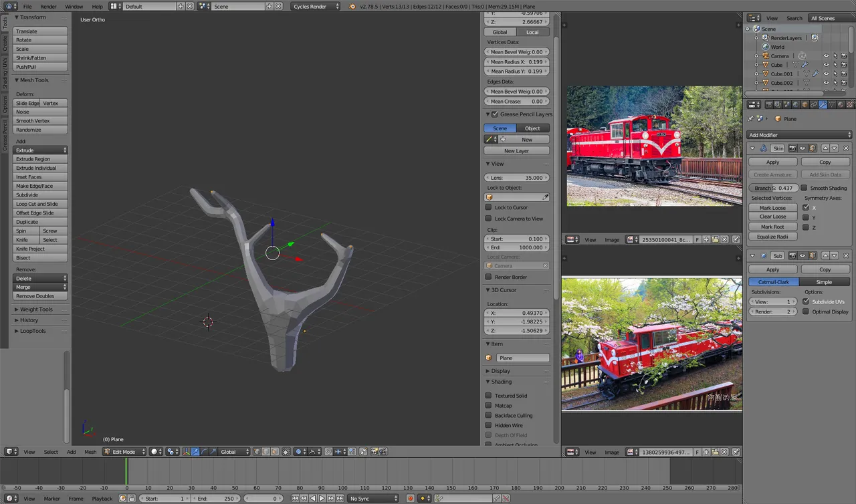Enable Optimal Display checkbox

pyautogui.click(x=805, y=311)
